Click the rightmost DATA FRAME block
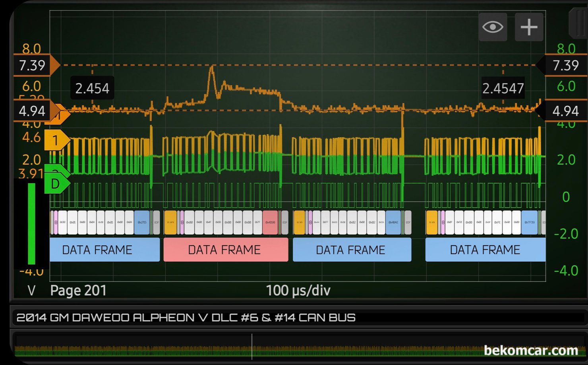This screenshot has width=588, height=365. click(485, 250)
